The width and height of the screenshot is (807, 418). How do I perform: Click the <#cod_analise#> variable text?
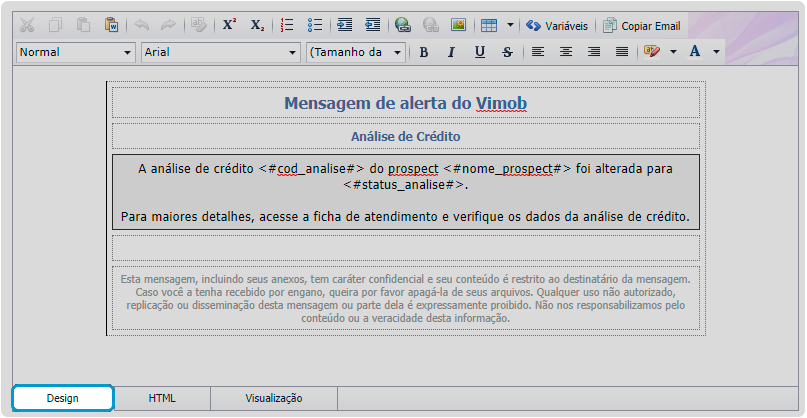click(312, 169)
